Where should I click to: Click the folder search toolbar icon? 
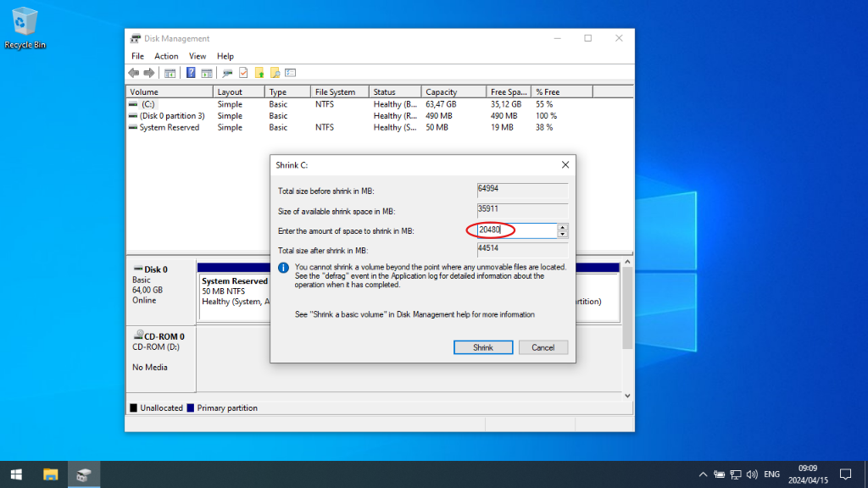[x=275, y=72]
